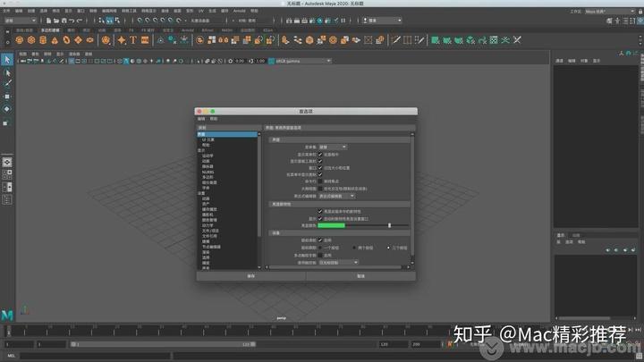
Task: Click the render pause icon in status line
Action: click(x=343, y=20)
